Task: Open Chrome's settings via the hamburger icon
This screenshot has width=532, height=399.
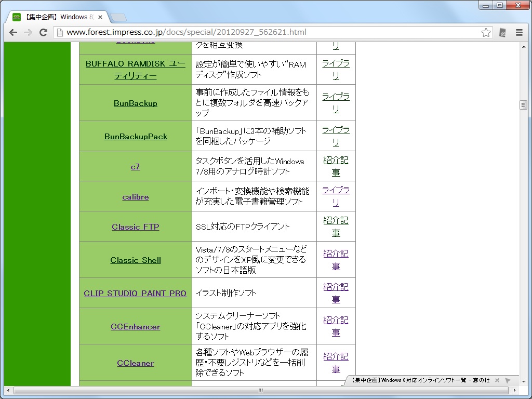Action: click(519, 32)
